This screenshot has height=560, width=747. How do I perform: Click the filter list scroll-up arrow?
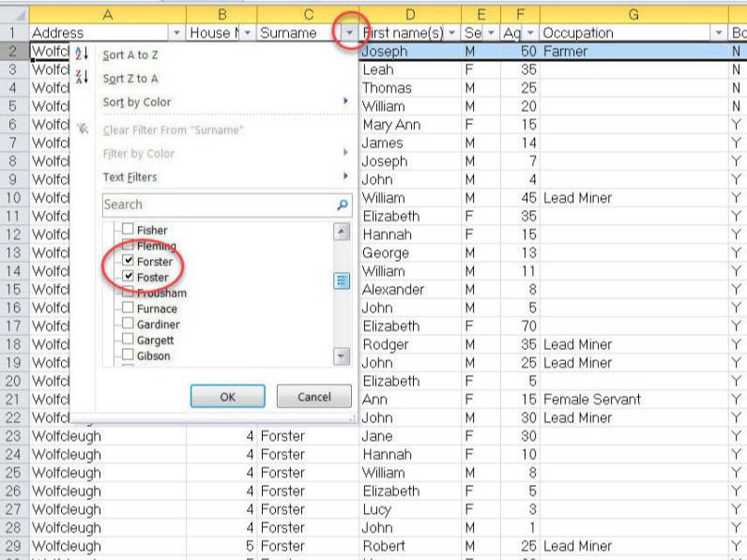pyautogui.click(x=341, y=232)
